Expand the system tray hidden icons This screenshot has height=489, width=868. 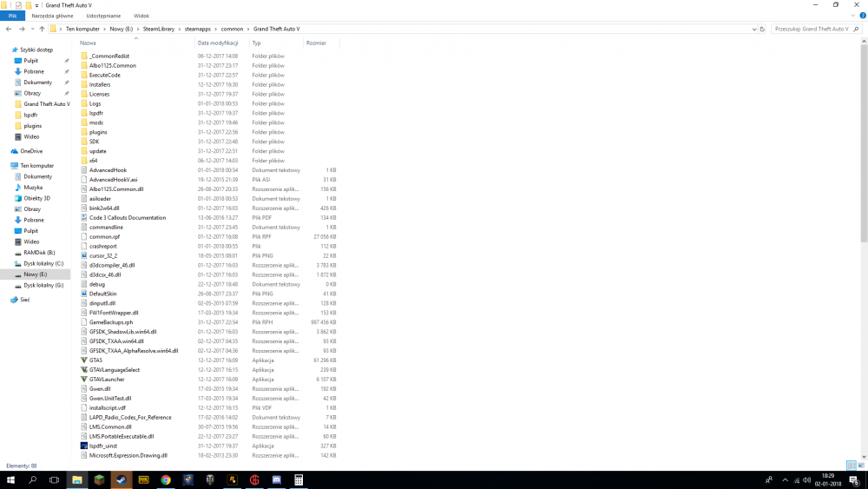coord(785,480)
